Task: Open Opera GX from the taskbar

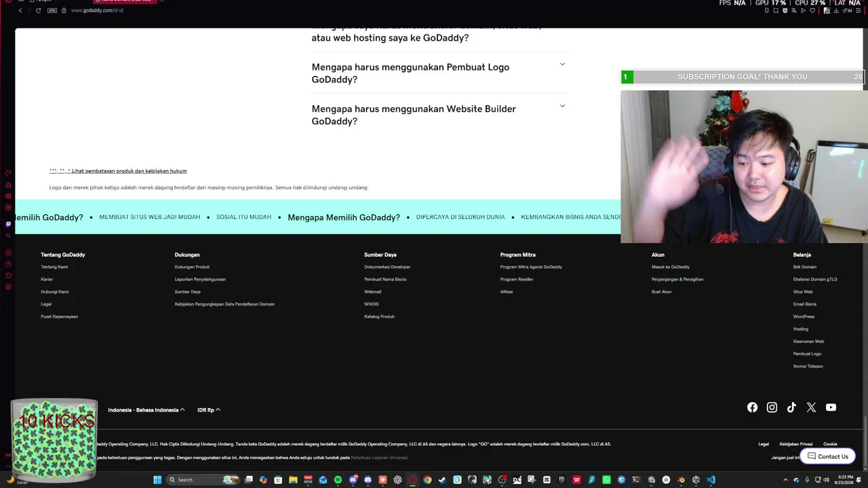Action: (x=412, y=480)
